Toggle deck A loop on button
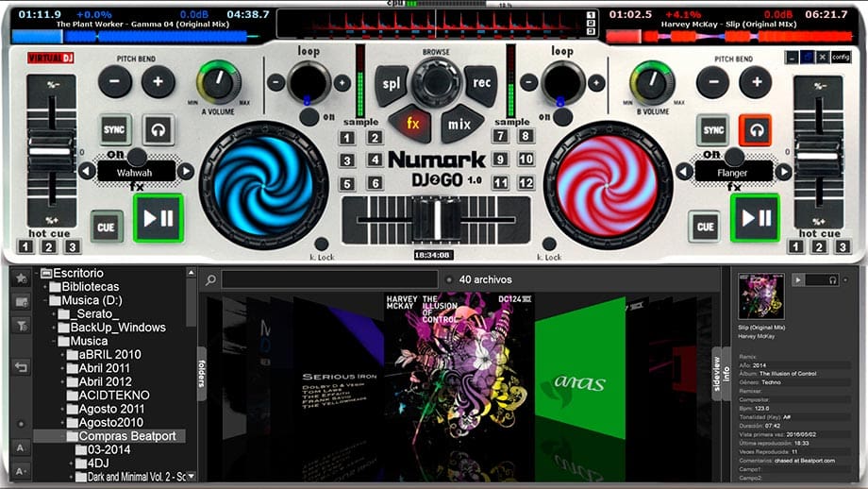 [x=309, y=117]
